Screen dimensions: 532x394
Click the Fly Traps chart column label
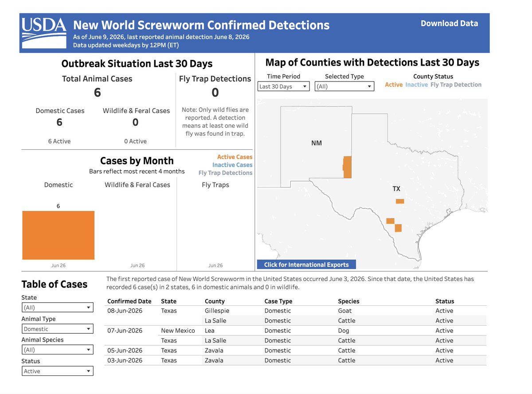pos(215,185)
